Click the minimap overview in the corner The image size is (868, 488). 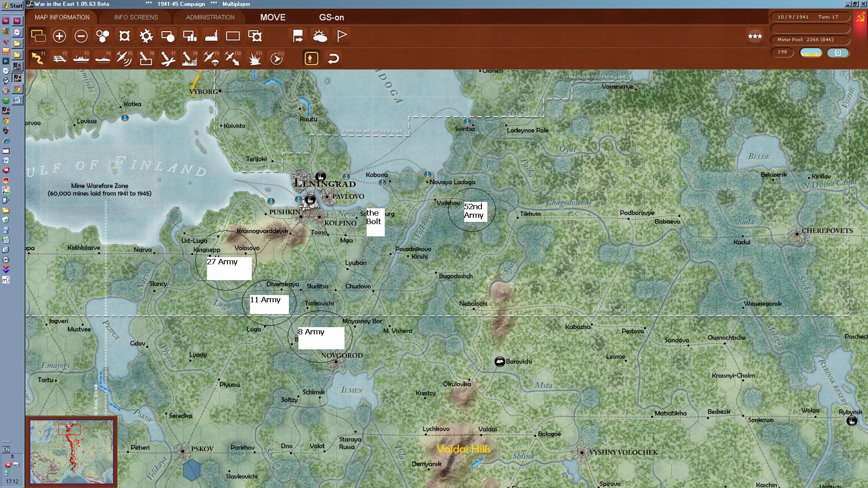point(72,452)
